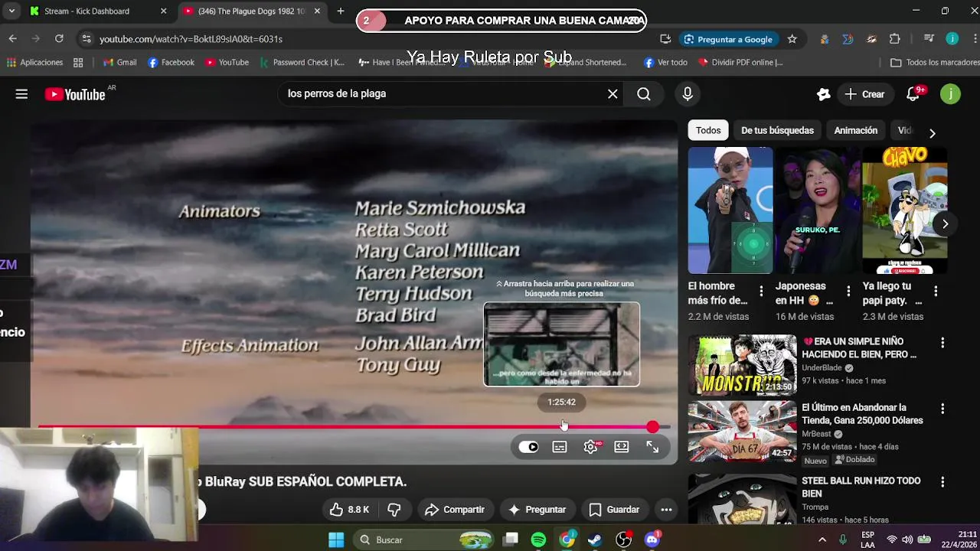Submit the search with the magnifier button
The height and width of the screenshot is (551, 980).
[x=644, y=94]
